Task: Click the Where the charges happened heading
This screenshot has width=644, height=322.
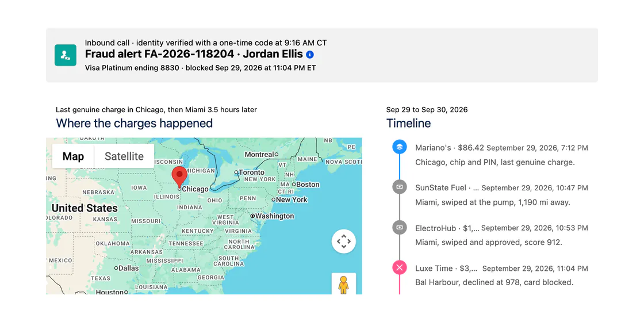Action: tap(135, 123)
